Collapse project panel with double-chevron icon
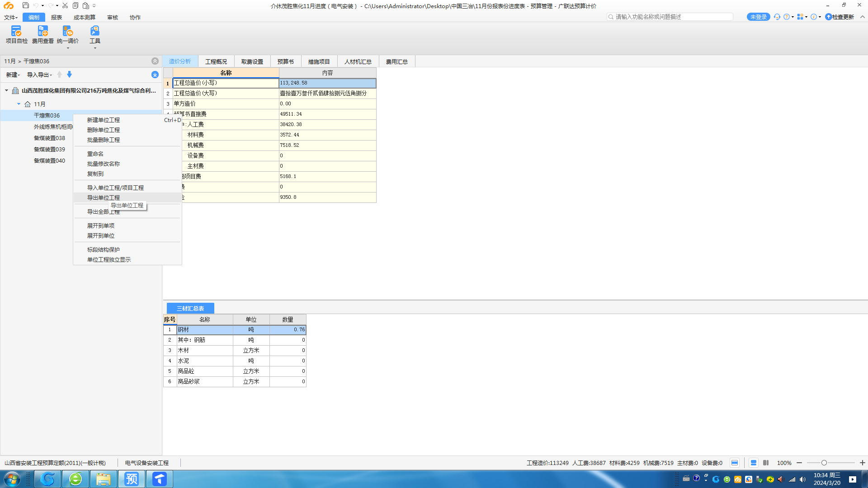Screen dimensions: 868x488 pos(155,61)
